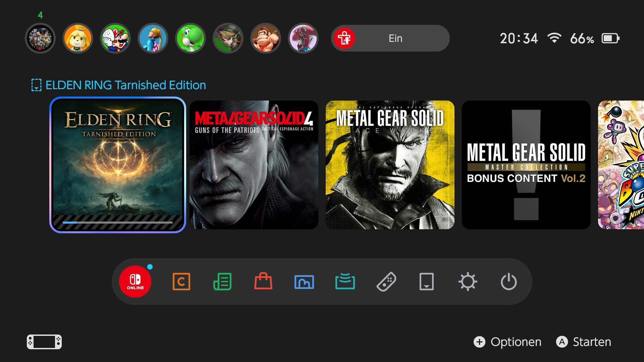
Task: Open the GameChat icon
Action: [x=181, y=282]
